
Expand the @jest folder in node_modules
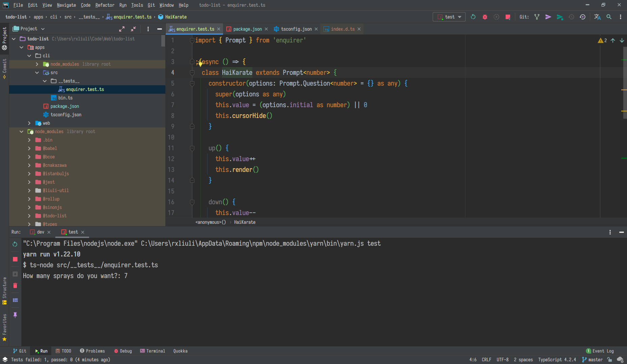29,182
